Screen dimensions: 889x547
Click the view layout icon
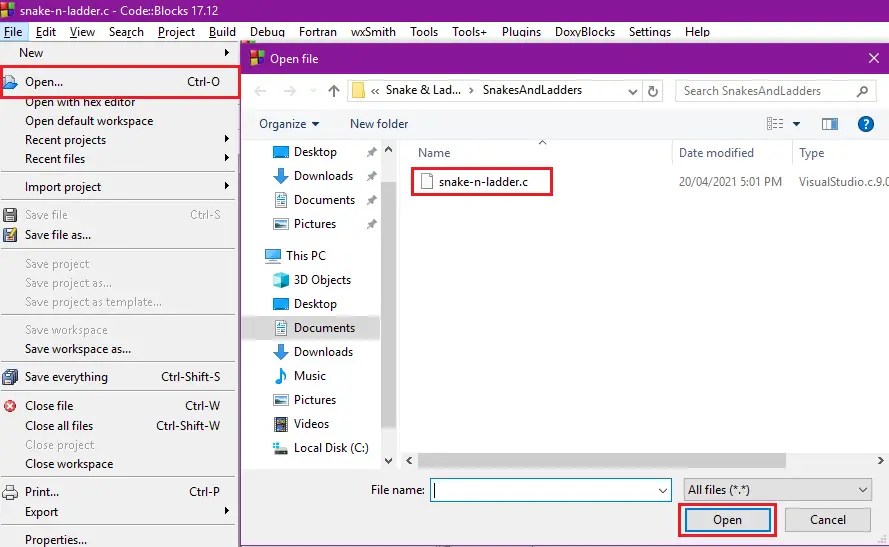[x=775, y=124]
